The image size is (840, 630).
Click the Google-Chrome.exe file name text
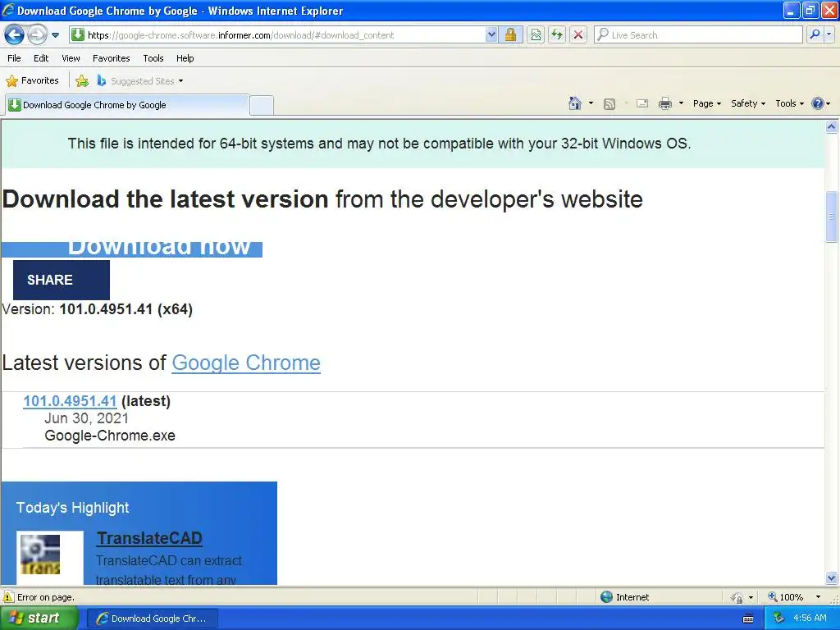click(x=110, y=436)
